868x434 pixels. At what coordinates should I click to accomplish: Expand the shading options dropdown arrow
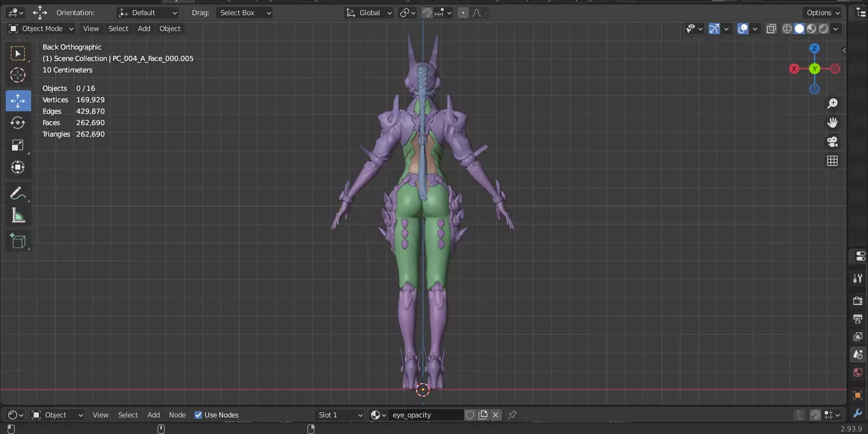tap(836, 29)
